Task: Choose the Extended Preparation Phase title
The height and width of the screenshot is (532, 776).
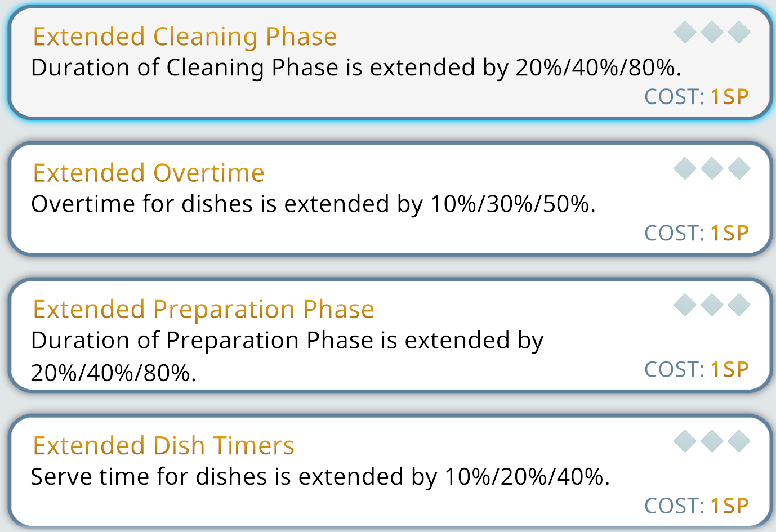Action: [x=203, y=310]
